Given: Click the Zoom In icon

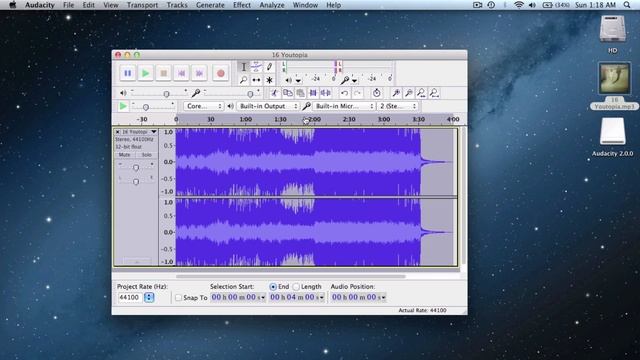Looking at the screenshot, I should (396, 93).
